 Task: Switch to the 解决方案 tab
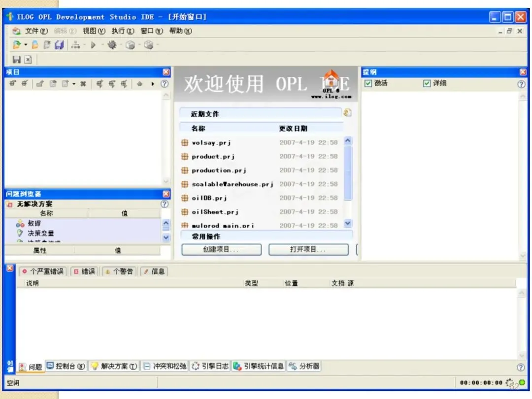[114, 366]
